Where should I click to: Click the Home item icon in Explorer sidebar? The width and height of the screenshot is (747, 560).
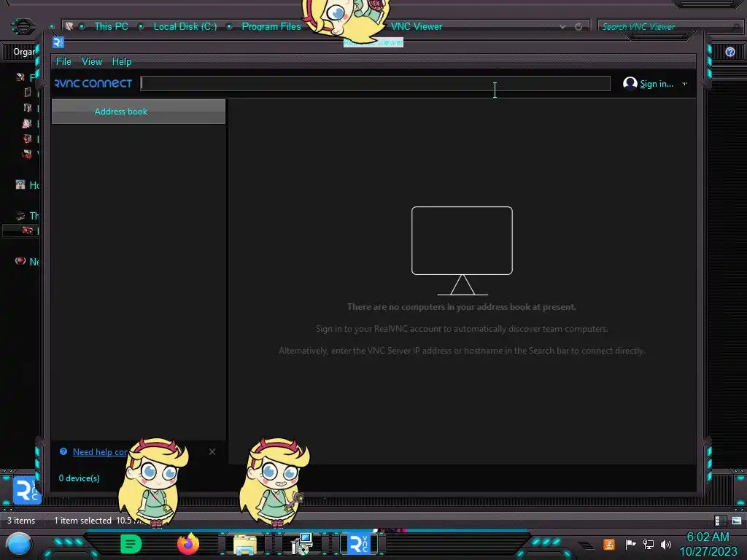pos(20,184)
